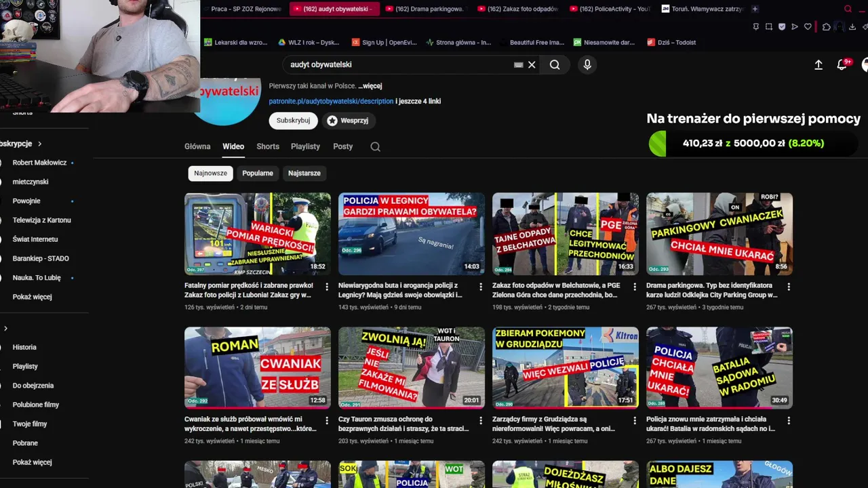The height and width of the screenshot is (488, 868).
Task: Switch to '(162) Drama parkingowa' browser tab
Action: tap(426, 9)
